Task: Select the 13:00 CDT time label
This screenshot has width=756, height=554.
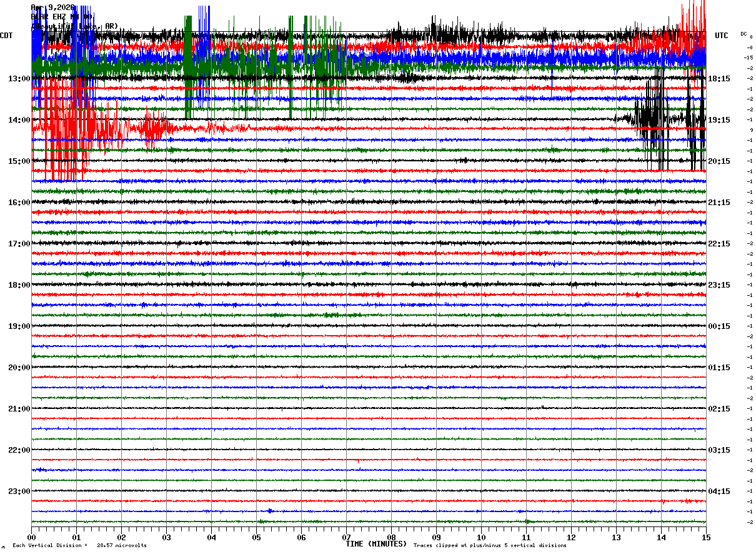Action: click(19, 79)
